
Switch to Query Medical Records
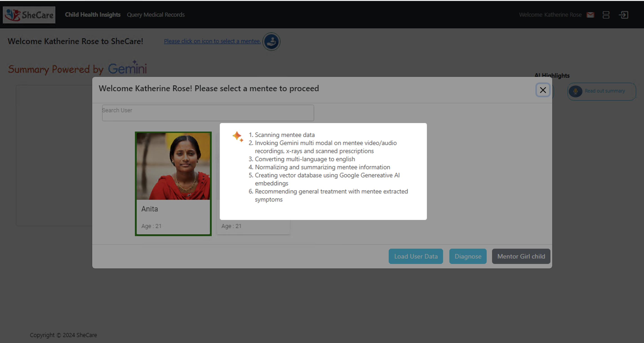coord(155,15)
